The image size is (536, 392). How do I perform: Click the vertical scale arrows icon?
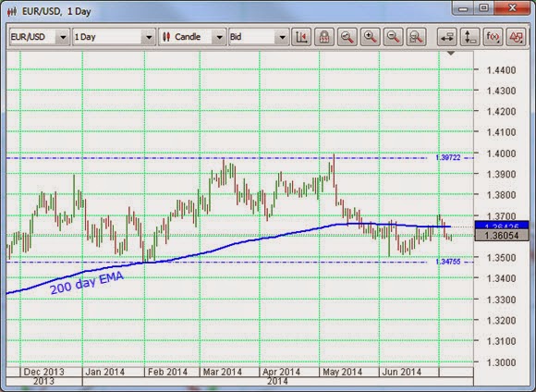tap(470, 37)
